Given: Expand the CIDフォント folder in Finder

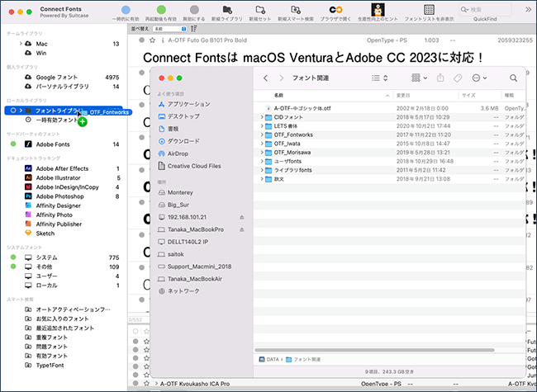Looking at the screenshot, I should coord(262,117).
